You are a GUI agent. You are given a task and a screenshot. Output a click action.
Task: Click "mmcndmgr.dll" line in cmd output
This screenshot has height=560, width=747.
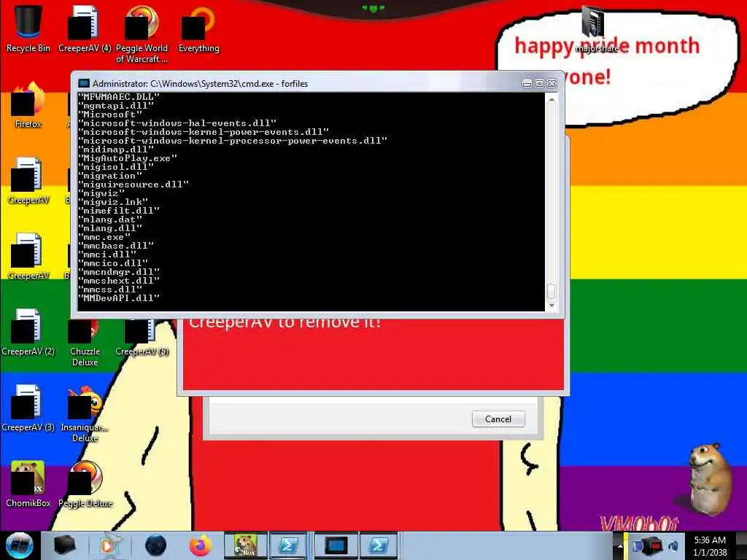coord(119,272)
